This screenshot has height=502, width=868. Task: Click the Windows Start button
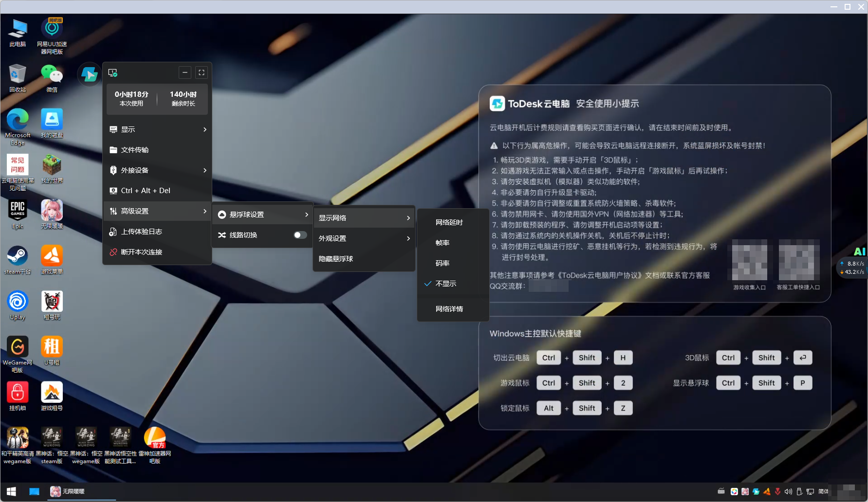[x=11, y=491]
